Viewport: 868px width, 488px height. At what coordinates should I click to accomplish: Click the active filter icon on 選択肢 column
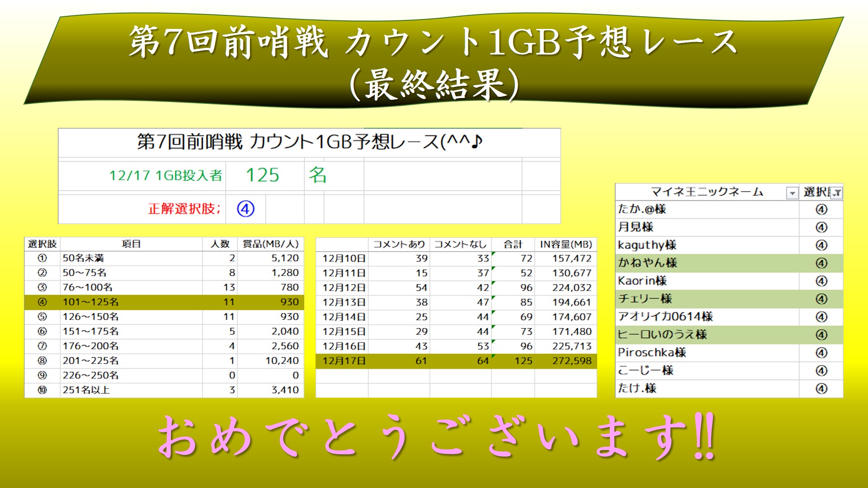point(837,193)
